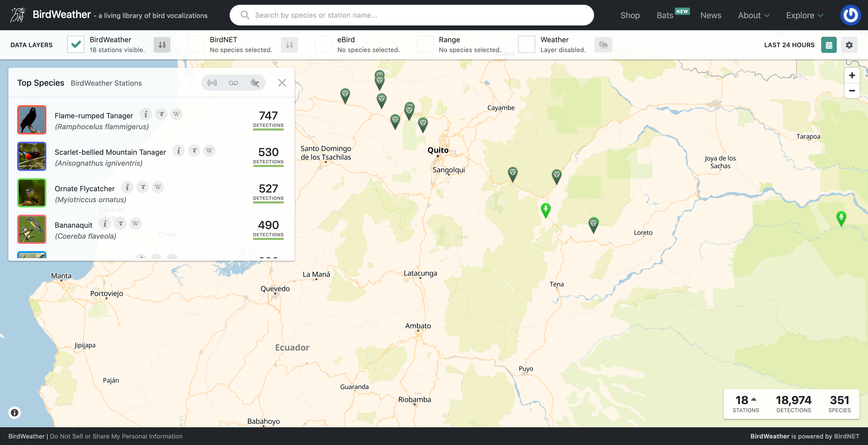
Task: Show info for Ornate Flycatcher
Action: click(127, 187)
